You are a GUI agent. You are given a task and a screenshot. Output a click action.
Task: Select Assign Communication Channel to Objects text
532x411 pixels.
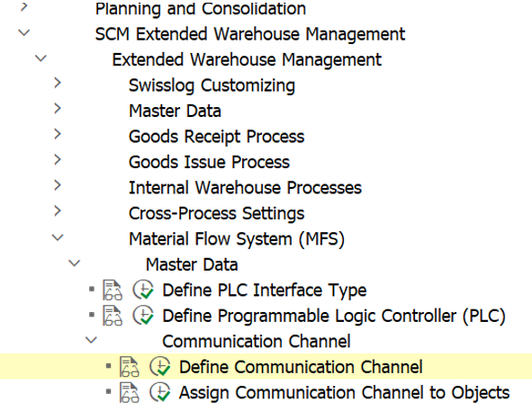[344, 393]
